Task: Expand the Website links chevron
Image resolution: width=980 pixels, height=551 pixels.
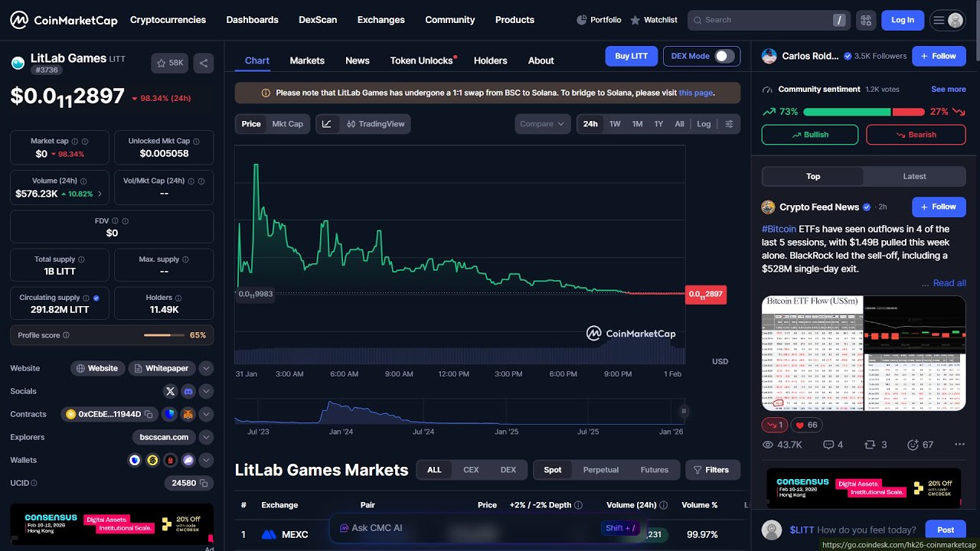Action: (206, 368)
